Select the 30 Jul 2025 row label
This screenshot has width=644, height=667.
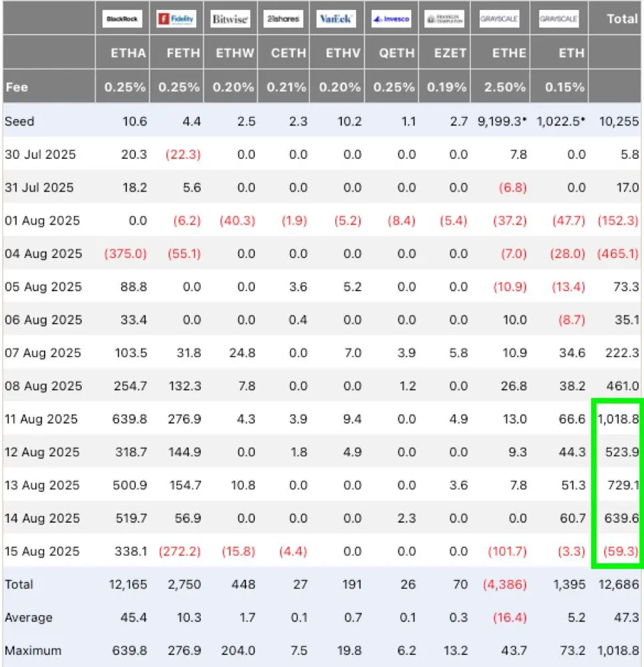click(41, 154)
